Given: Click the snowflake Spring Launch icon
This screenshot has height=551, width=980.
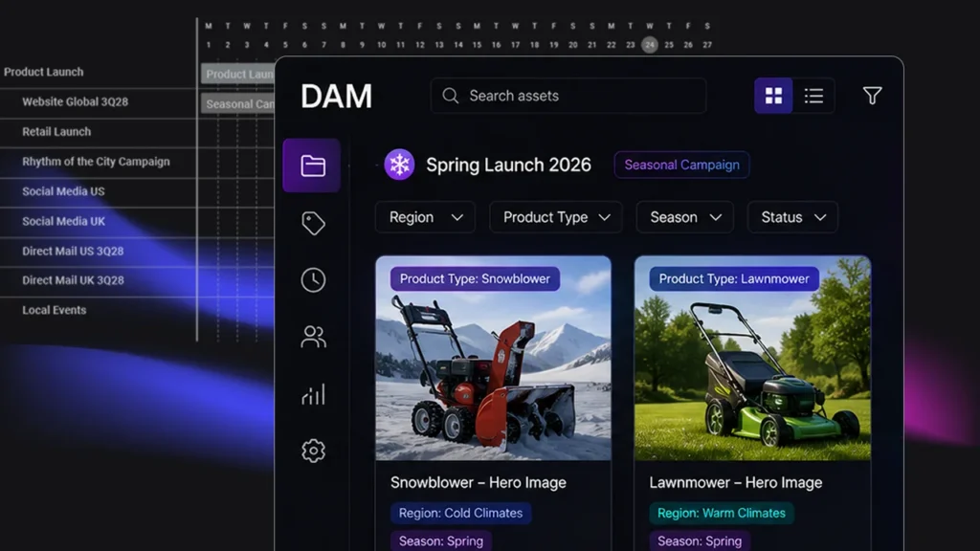Looking at the screenshot, I should (399, 165).
